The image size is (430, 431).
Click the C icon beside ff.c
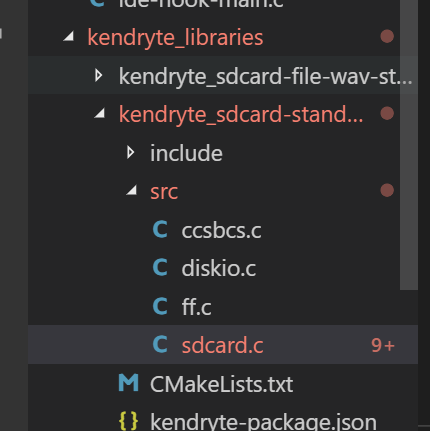click(160, 306)
